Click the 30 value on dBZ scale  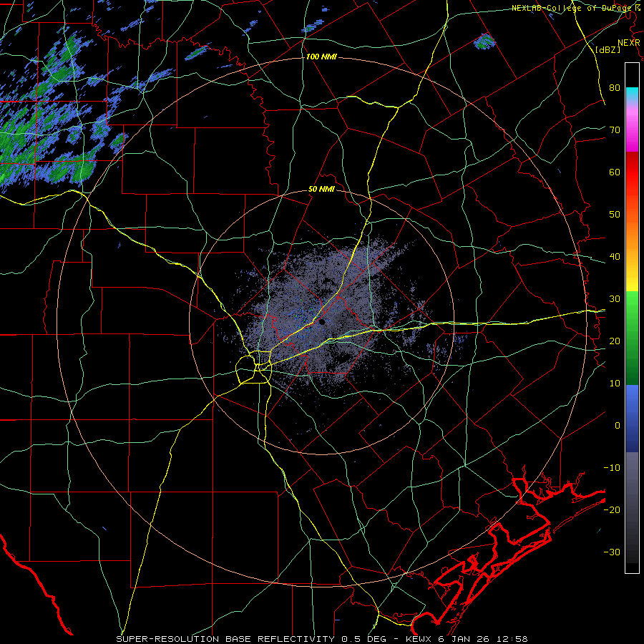pos(615,299)
